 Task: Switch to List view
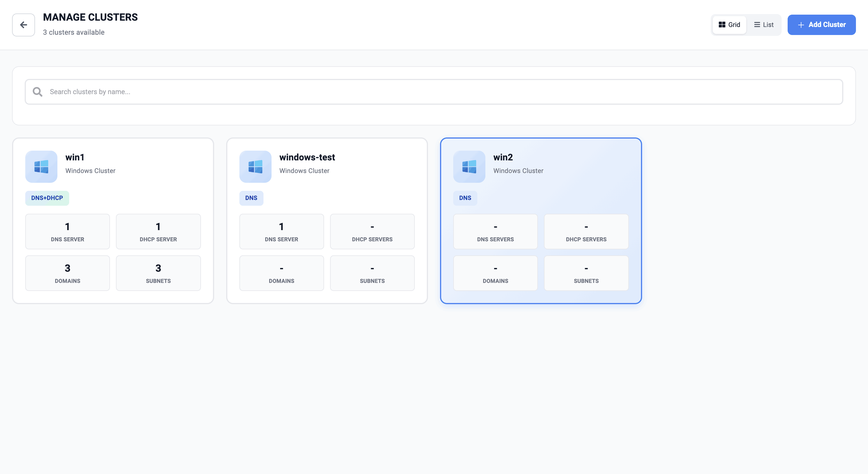coord(764,25)
